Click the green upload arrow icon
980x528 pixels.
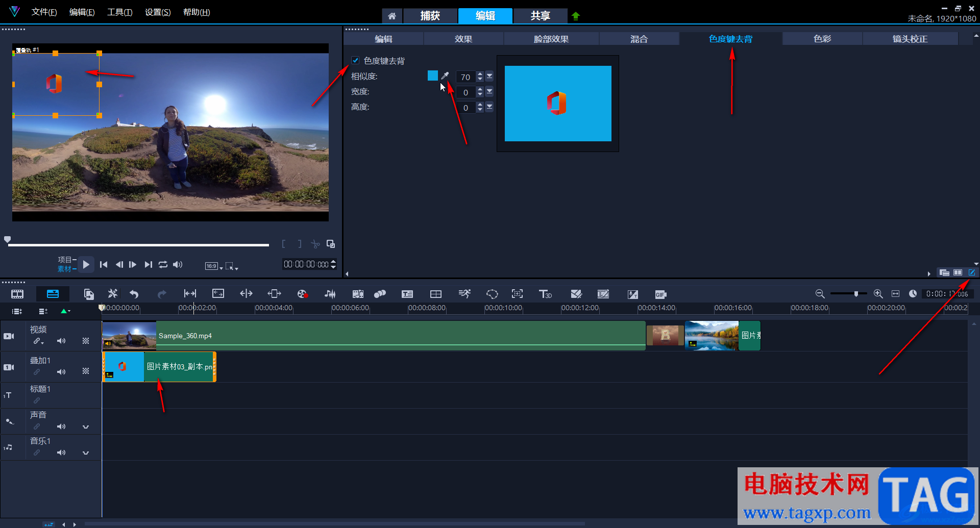576,16
